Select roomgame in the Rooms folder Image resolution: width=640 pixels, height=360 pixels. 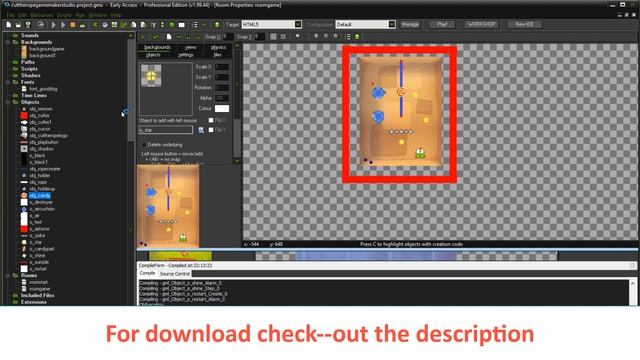39,289
